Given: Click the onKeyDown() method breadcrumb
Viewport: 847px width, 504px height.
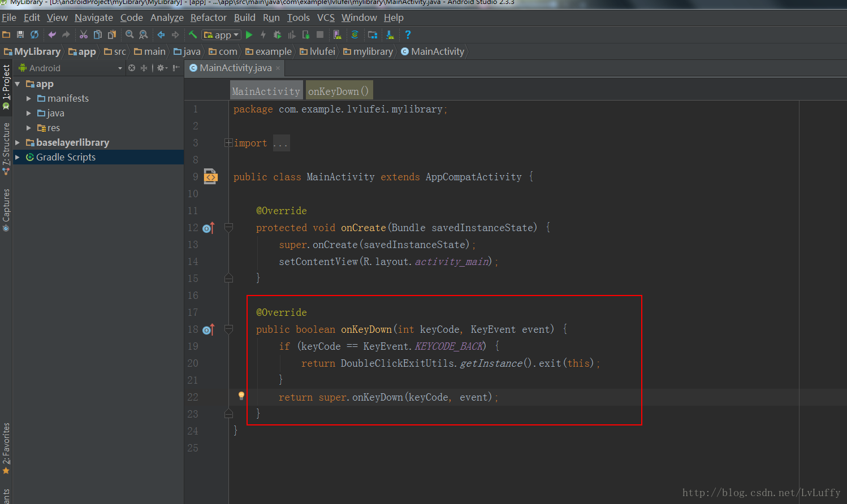Looking at the screenshot, I should [x=339, y=91].
